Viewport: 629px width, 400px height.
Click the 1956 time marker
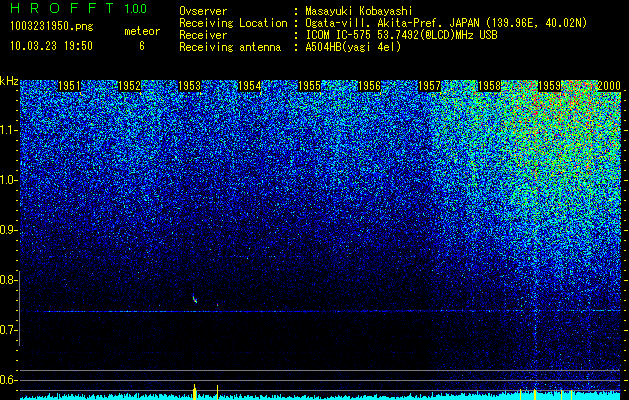369,86
